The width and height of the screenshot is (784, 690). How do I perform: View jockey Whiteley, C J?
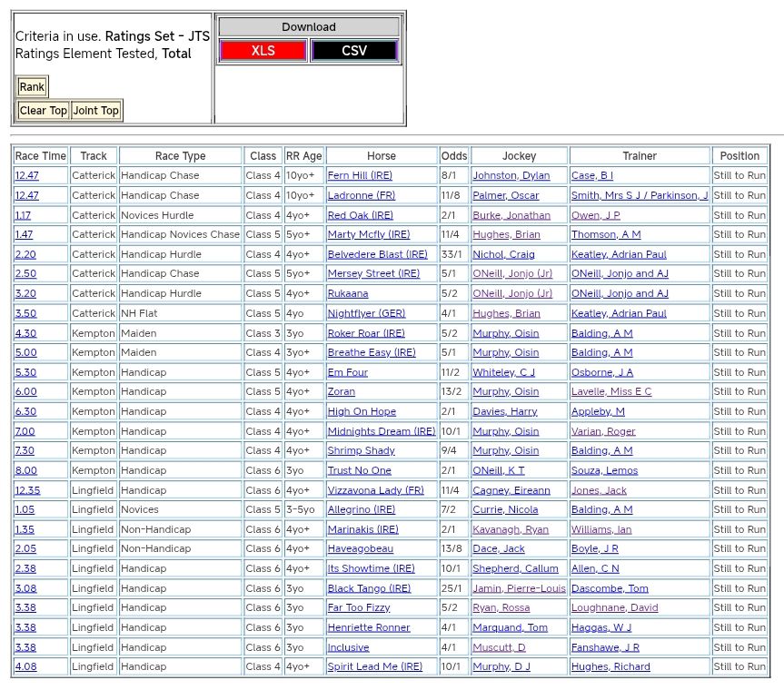click(503, 373)
